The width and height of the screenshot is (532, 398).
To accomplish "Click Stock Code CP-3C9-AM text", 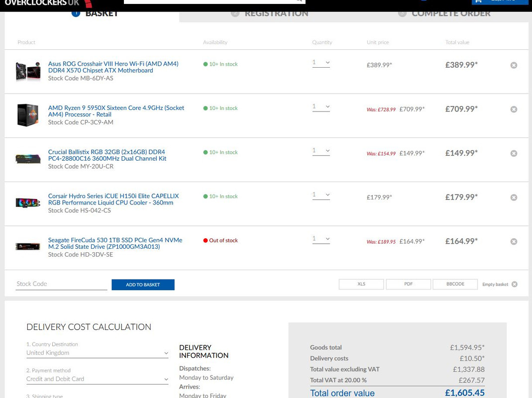I will (x=81, y=122).
